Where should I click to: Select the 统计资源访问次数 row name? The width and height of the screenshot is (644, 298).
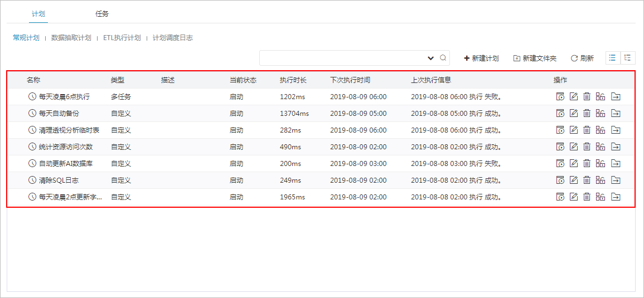click(66, 146)
